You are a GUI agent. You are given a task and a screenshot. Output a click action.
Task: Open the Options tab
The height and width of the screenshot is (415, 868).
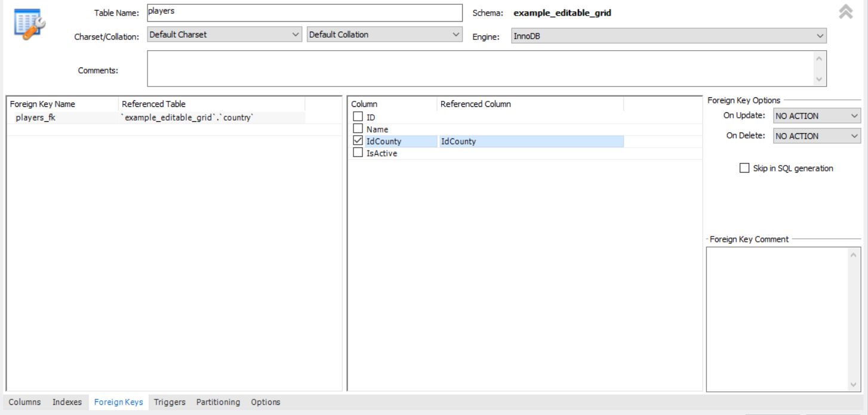point(266,402)
